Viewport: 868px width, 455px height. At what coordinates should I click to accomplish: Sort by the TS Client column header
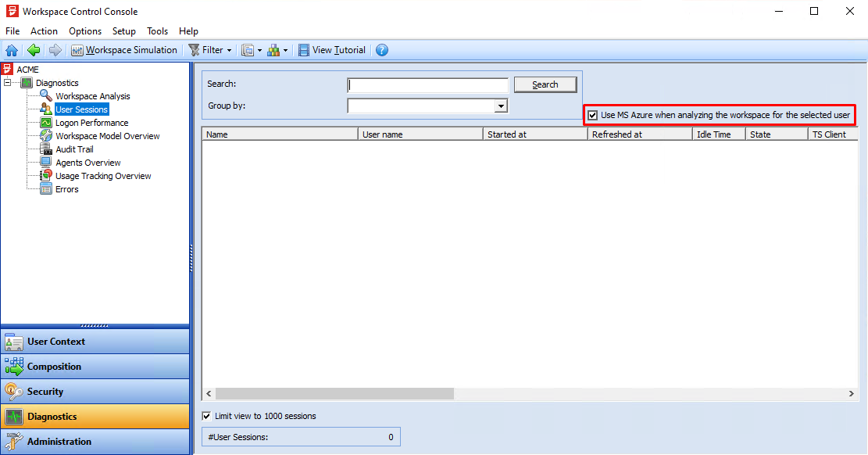coord(833,134)
